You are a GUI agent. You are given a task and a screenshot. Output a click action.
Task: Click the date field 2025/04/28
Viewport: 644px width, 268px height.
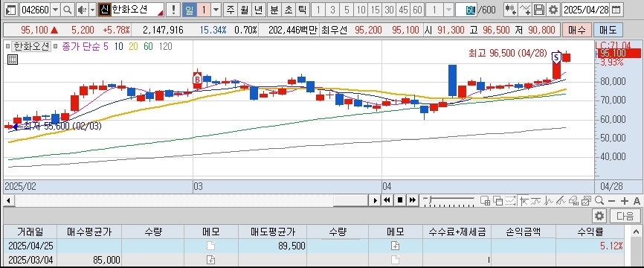point(586,10)
